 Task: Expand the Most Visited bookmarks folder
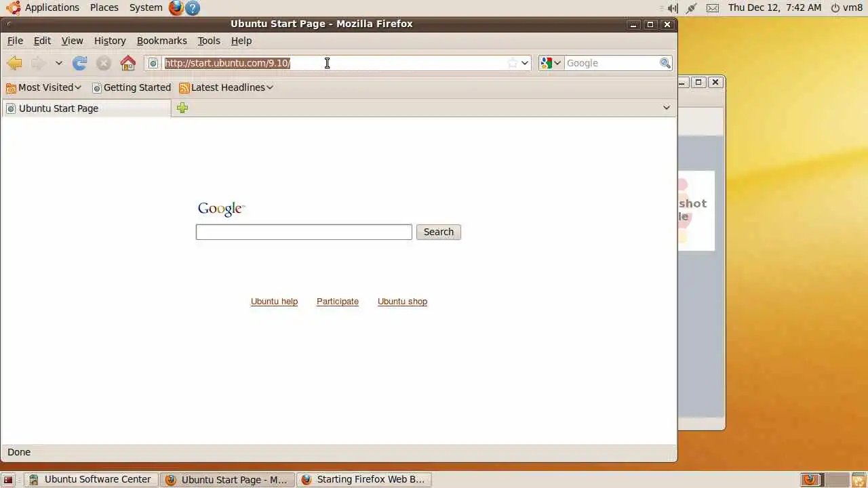[x=43, y=87]
